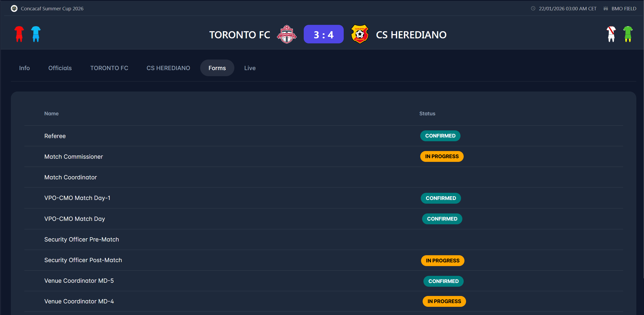Screen dimensions: 644x315
Task: Open the Referee form row
Action: pyautogui.click(x=55, y=136)
